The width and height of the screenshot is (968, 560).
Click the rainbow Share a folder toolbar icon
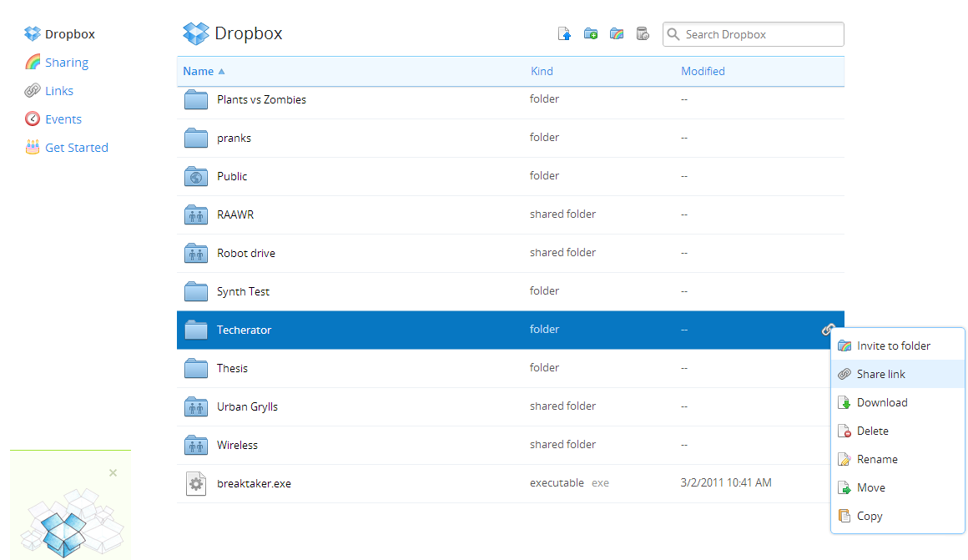[617, 34]
